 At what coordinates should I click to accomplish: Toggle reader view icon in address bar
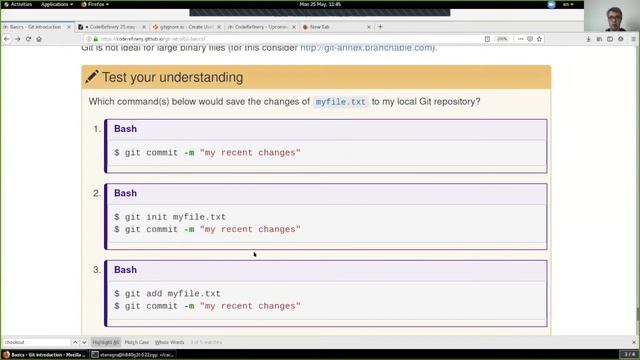click(487, 39)
